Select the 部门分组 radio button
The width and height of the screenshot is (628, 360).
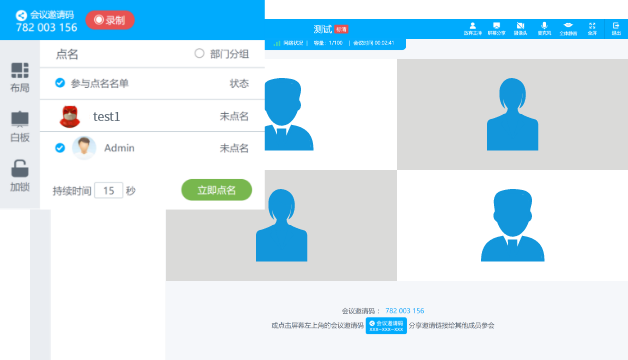pos(199,53)
